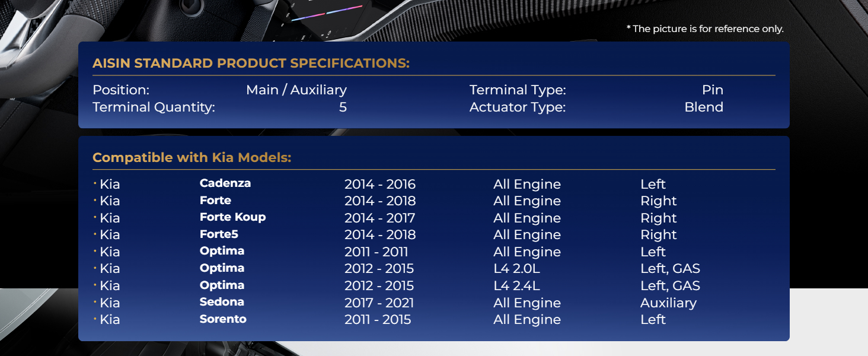Select the Sedona model name
Viewport: 868px width, 356px height.
click(222, 302)
